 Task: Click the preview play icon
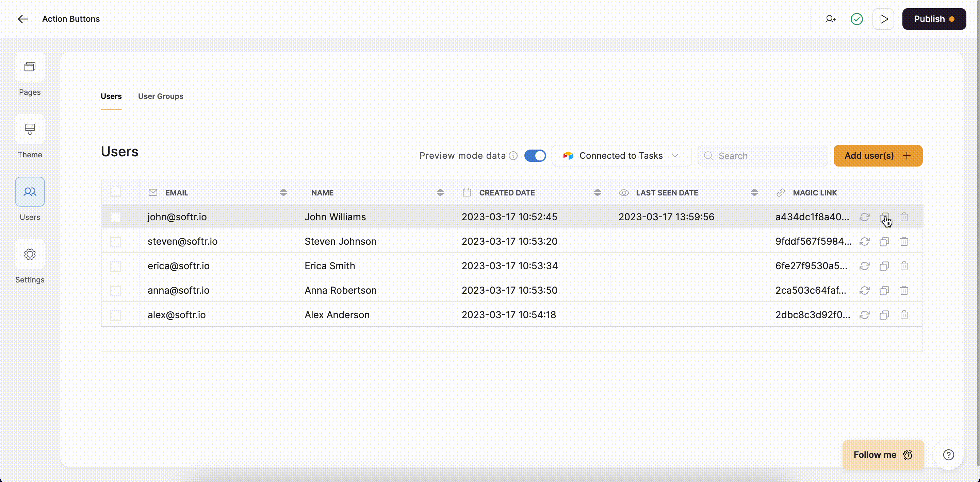(883, 19)
